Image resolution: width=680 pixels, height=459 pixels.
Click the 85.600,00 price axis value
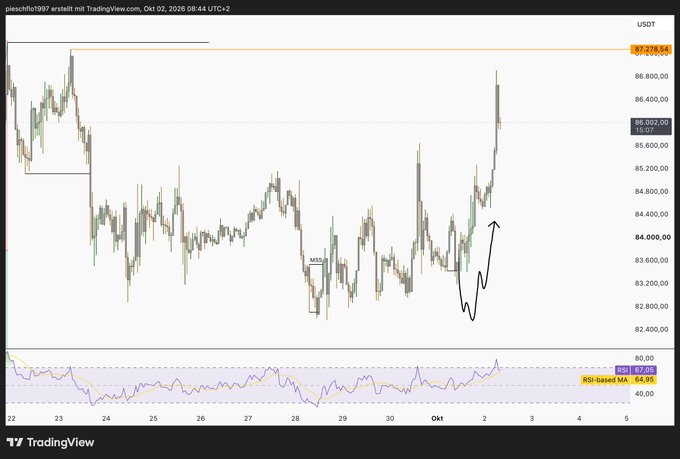651,145
